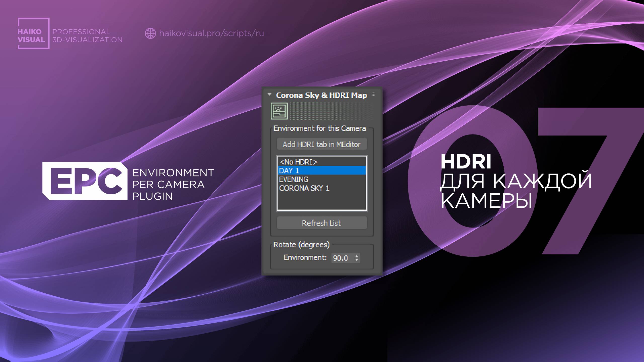This screenshot has height=362, width=644.
Task: Click the EPC plugin logo
Action: [x=85, y=181]
